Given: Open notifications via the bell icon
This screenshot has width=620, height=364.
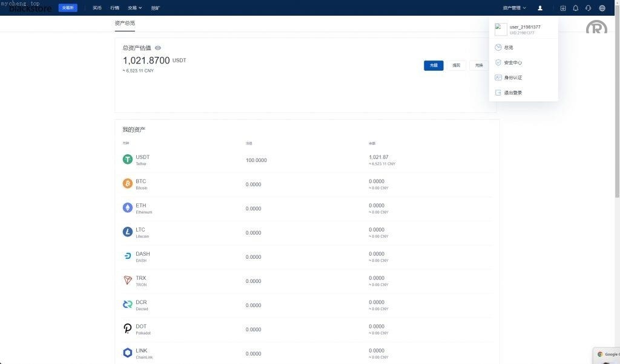Looking at the screenshot, I should click(576, 8).
